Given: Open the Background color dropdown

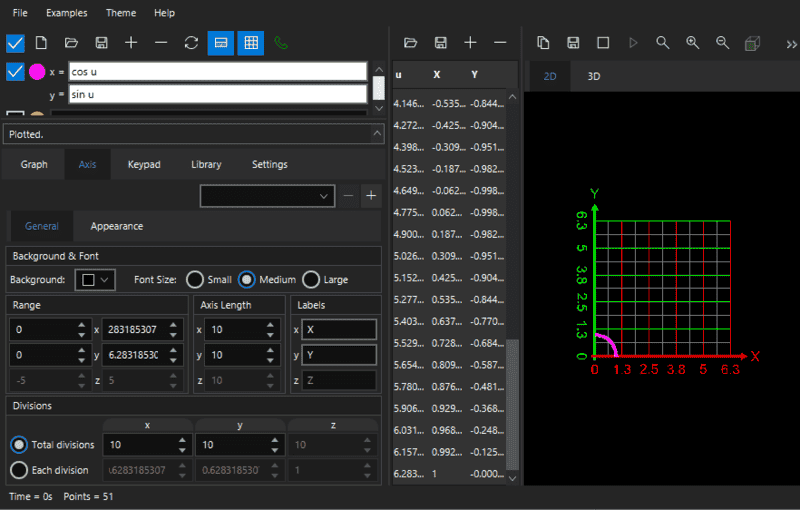Looking at the screenshot, I should coord(97,280).
